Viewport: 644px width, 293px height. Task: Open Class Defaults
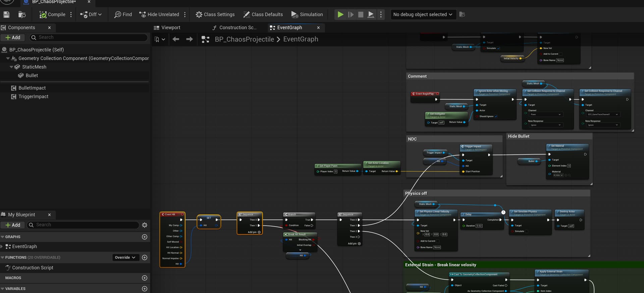(263, 14)
